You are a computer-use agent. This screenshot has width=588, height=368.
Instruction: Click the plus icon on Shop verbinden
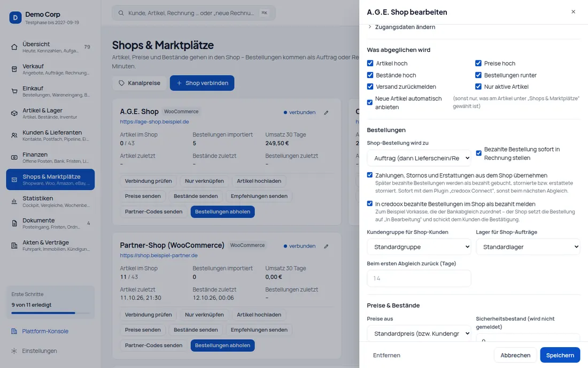tap(179, 83)
